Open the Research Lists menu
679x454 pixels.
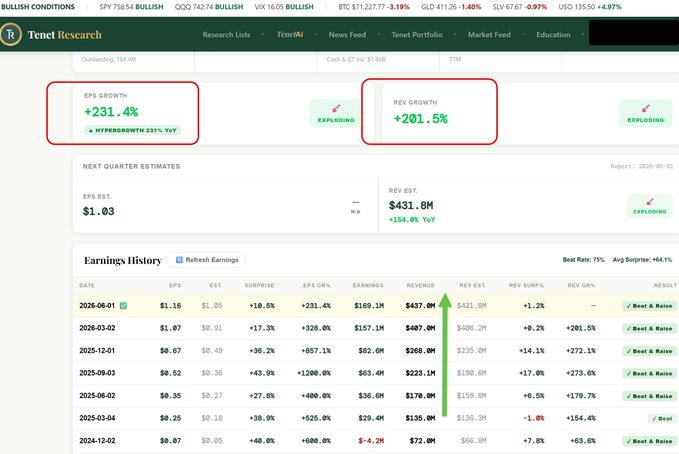pyautogui.click(x=226, y=35)
